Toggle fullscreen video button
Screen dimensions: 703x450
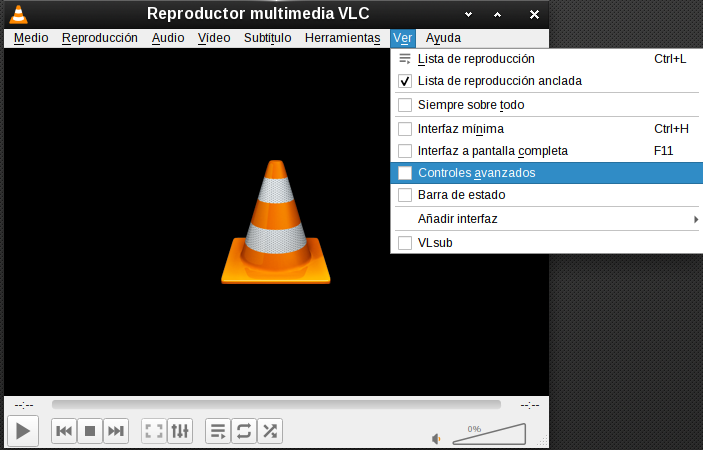154,431
